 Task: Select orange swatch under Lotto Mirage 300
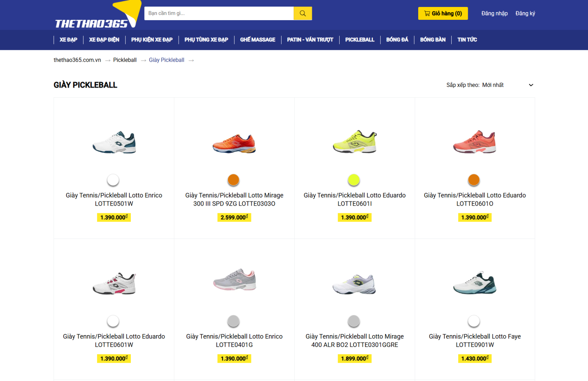coord(233,180)
